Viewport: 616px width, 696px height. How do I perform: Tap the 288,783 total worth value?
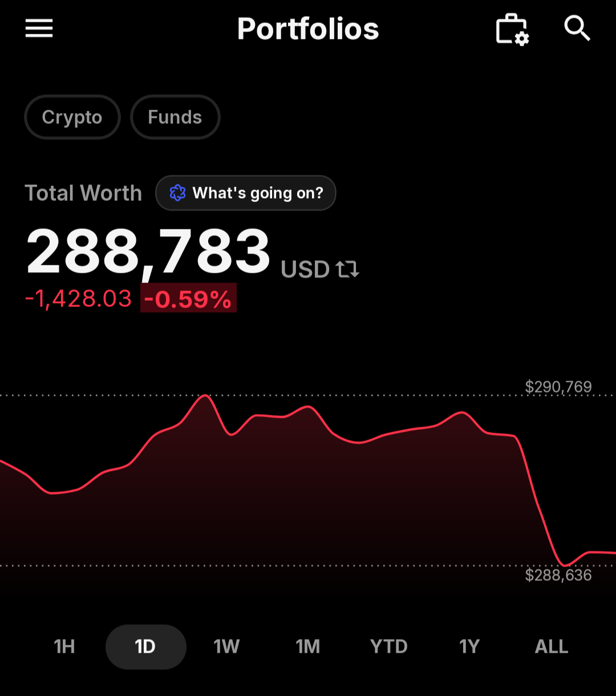coord(148,251)
